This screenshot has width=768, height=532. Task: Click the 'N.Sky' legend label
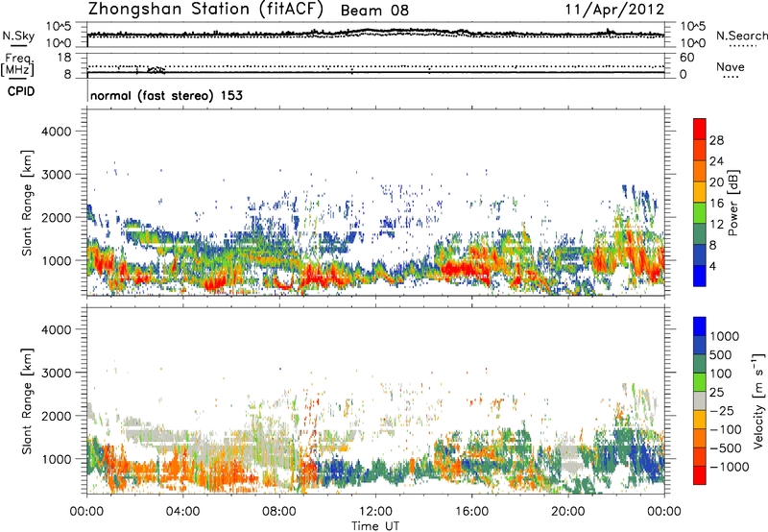[18, 36]
